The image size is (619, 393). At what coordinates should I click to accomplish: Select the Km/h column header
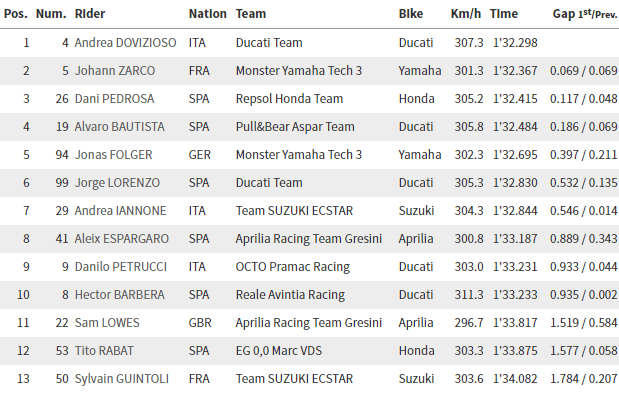coord(466,14)
